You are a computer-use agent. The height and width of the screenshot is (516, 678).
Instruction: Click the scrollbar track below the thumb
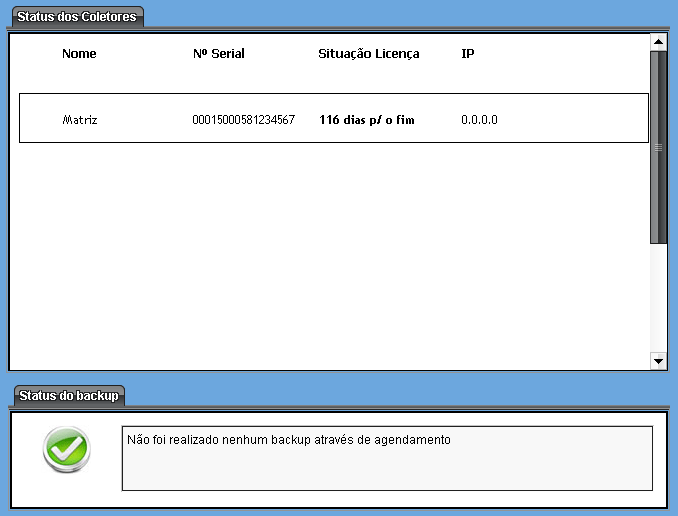[658, 300]
